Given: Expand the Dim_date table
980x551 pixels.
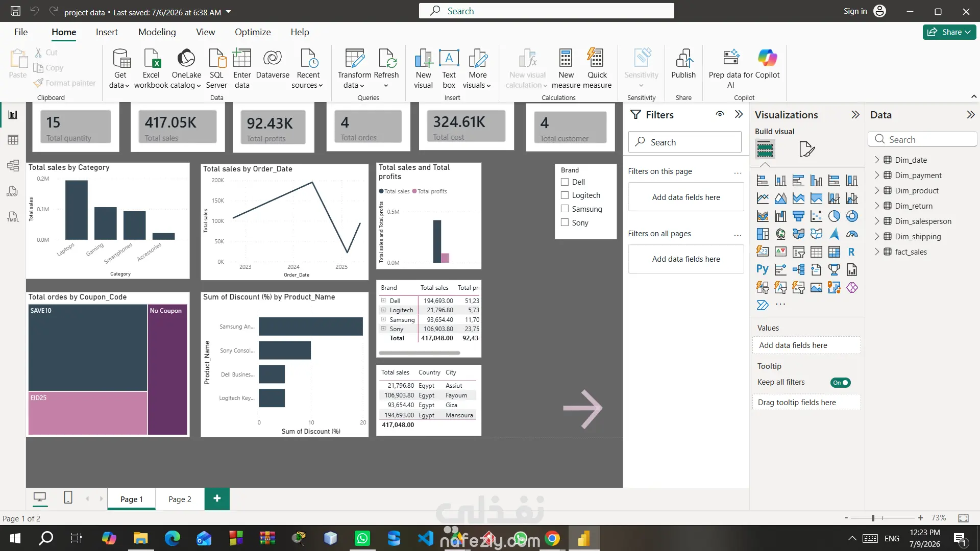Looking at the screenshot, I should coord(877,160).
